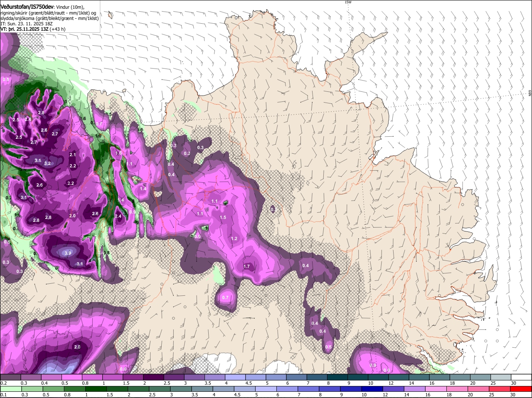532x398 pixels.
Task: Pick the 10 mm dark blue rain legend swatch
Action: [372, 389]
